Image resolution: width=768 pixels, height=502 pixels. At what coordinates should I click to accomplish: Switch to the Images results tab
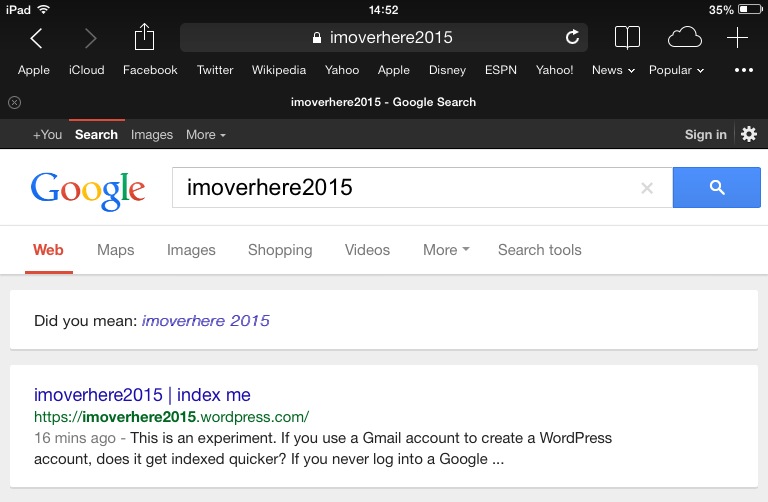[191, 250]
